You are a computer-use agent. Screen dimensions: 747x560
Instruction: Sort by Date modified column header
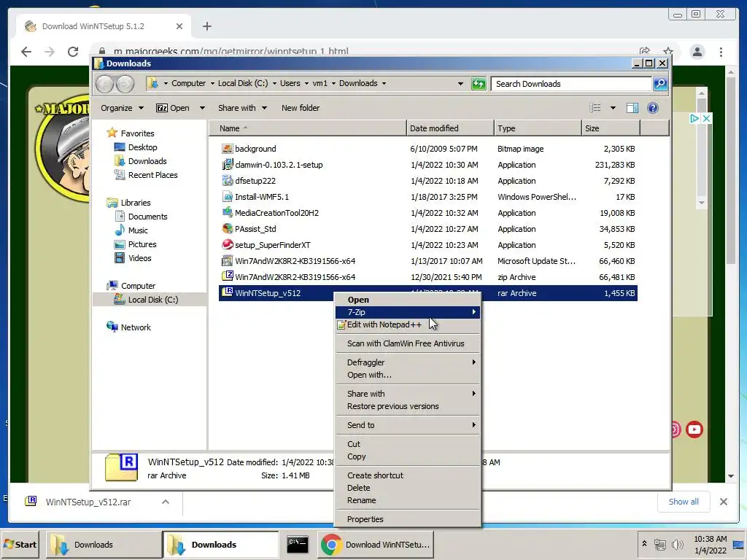pyautogui.click(x=449, y=128)
